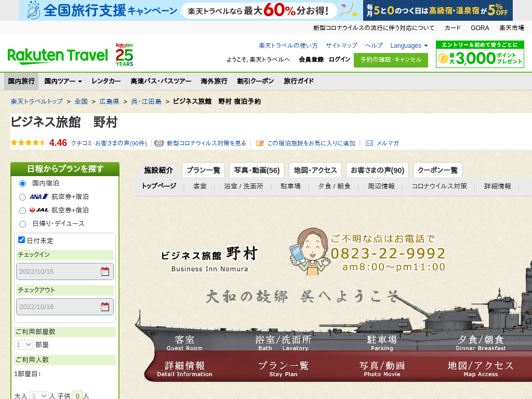Image resolution: width=532 pixels, height=399 pixels.
Task: Click the 駐車場 sub-navigation link
Action: [290, 187]
